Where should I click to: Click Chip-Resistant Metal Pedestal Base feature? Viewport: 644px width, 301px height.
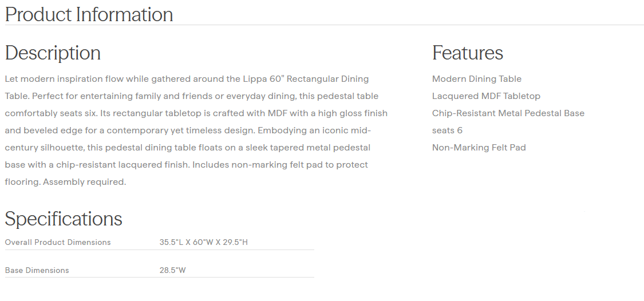508,113
